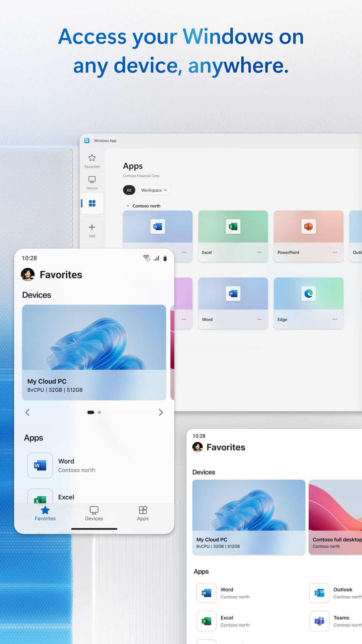Select the second carousel page dot
The height and width of the screenshot is (644, 362).
(99, 412)
